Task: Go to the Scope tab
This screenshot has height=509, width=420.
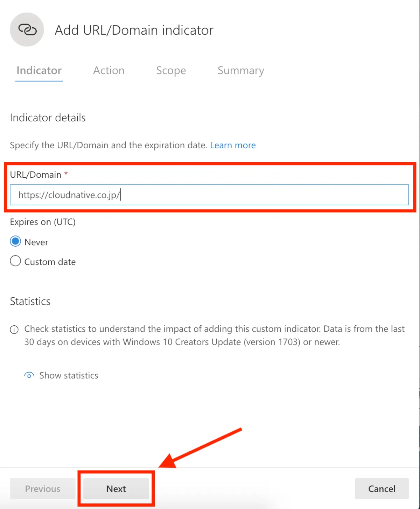Action: click(171, 71)
